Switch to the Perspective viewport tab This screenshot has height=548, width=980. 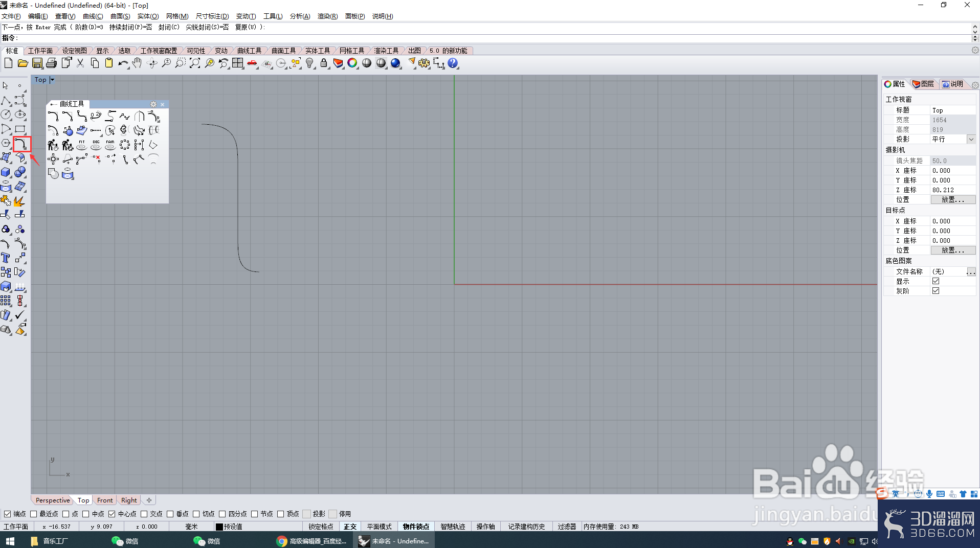coord(53,500)
